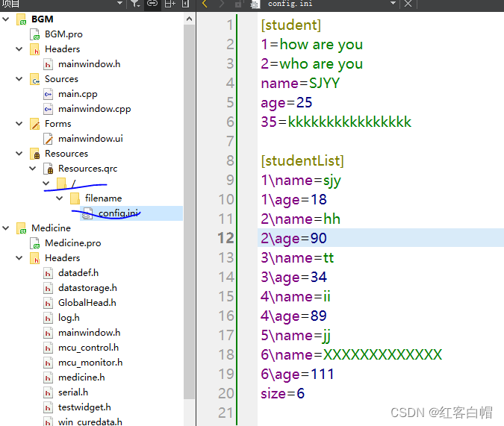Collapse the BGM project root node
The width and height of the screenshot is (504, 426).
click(x=7, y=19)
